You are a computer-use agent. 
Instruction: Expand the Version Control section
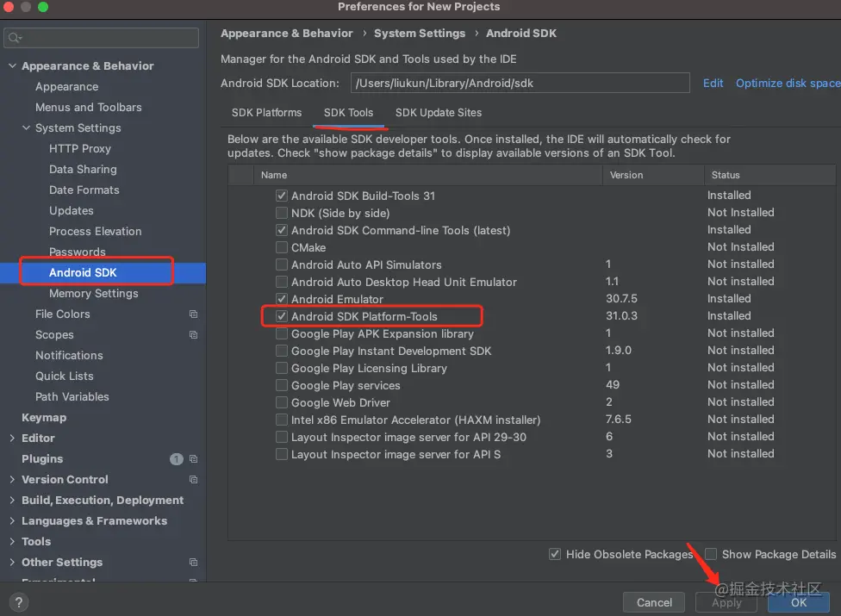[12, 479]
